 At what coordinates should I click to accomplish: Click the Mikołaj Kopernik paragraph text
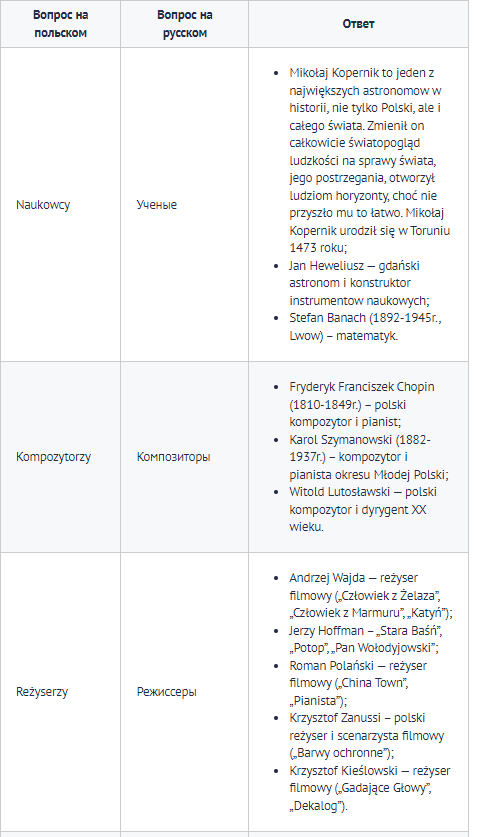point(369,160)
